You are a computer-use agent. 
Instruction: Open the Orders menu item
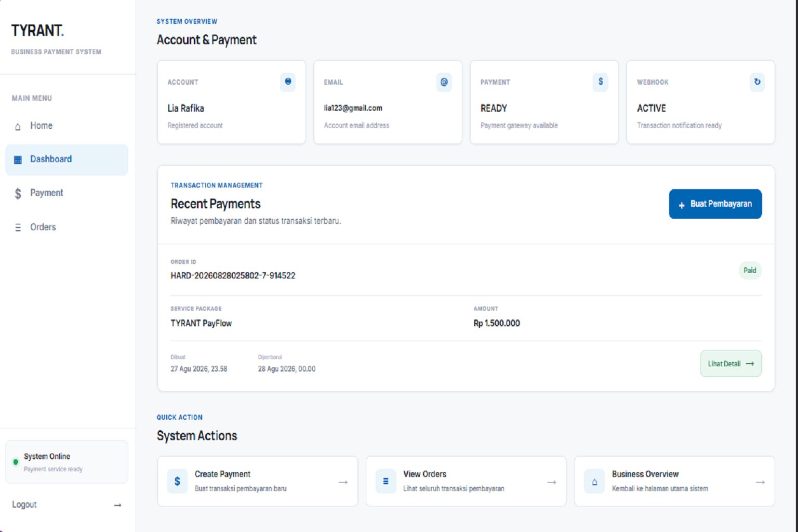click(x=66, y=227)
